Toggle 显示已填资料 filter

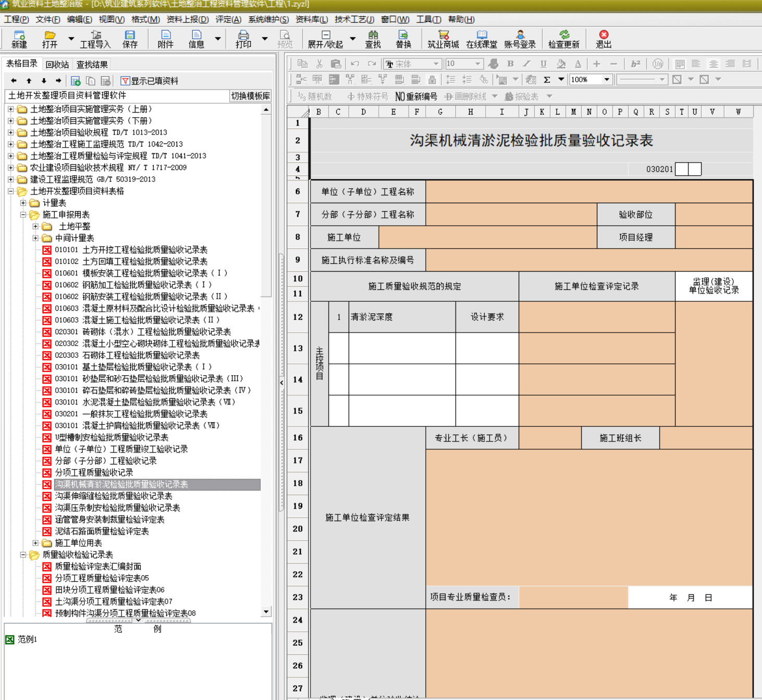coord(150,81)
